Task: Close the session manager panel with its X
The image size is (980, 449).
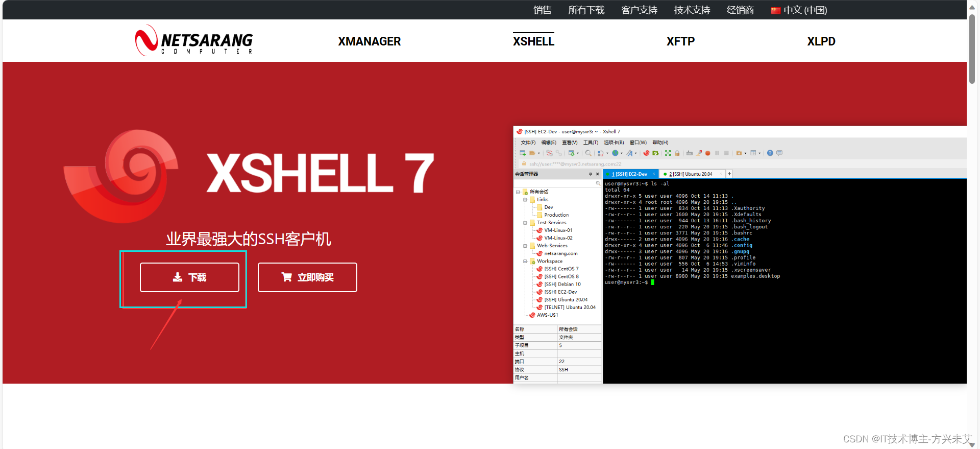Action: (x=598, y=174)
